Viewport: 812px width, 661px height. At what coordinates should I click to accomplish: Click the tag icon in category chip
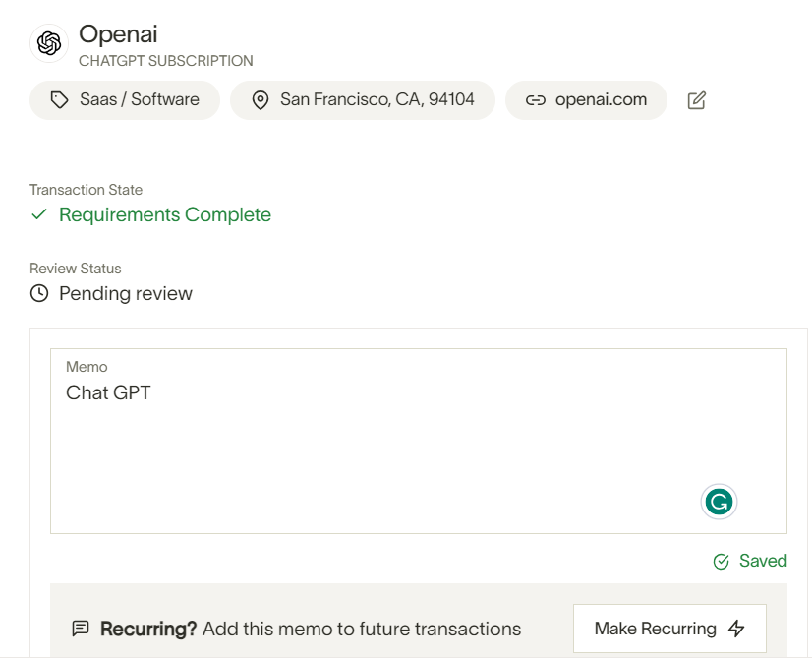60,100
